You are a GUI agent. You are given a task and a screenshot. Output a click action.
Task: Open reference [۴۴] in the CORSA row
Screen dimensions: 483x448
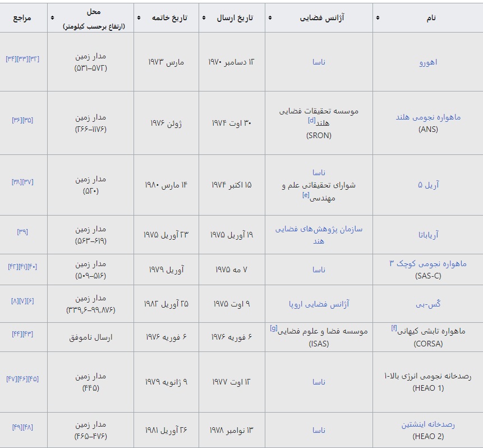tap(17, 334)
